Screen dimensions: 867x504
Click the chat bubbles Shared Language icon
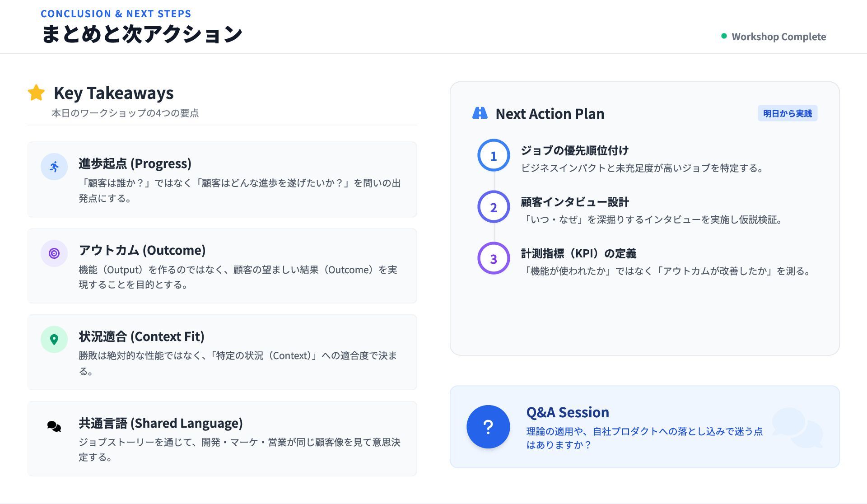coord(54,426)
